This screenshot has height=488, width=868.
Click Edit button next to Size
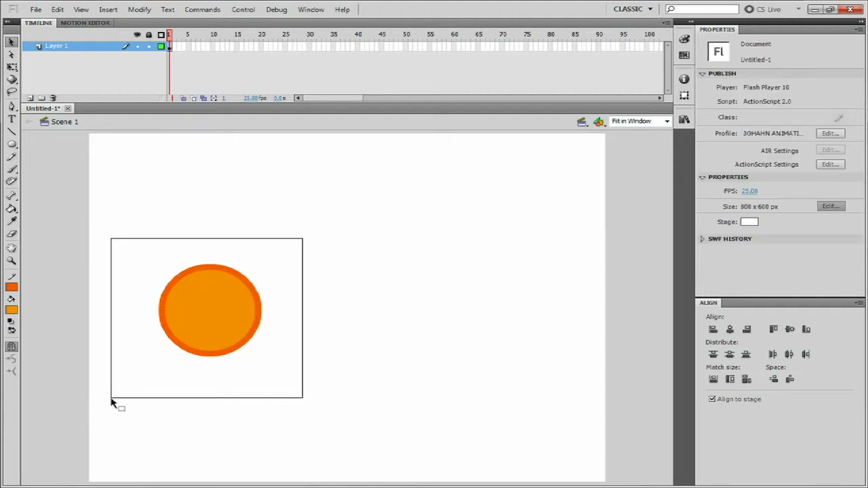point(831,206)
